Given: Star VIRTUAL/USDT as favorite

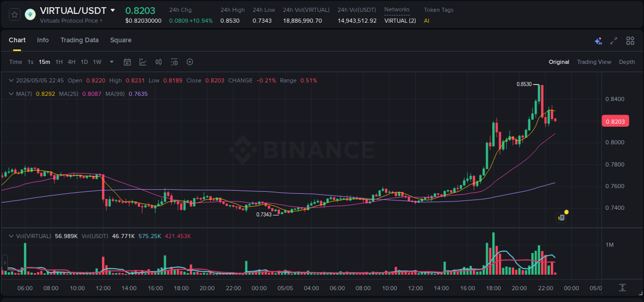Looking at the screenshot, I should pyautogui.click(x=15, y=14).
